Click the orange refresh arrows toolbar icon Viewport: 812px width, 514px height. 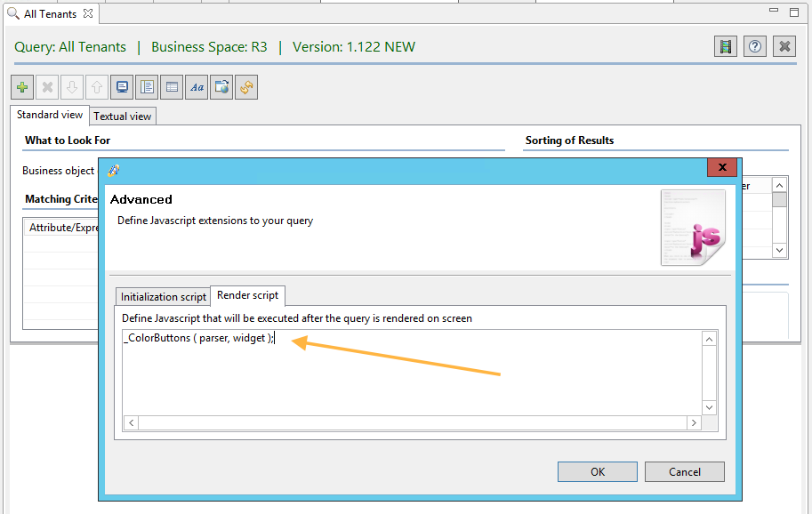tap(246, 87)
